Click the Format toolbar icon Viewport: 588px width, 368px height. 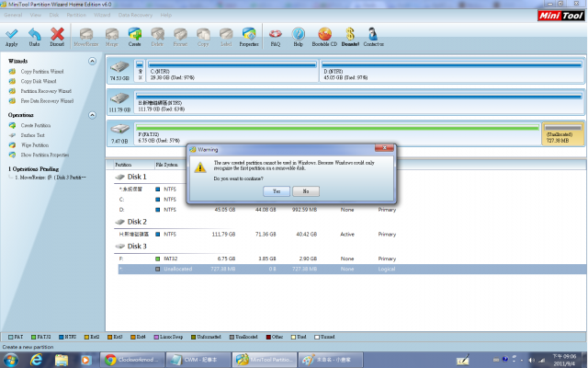180,34
